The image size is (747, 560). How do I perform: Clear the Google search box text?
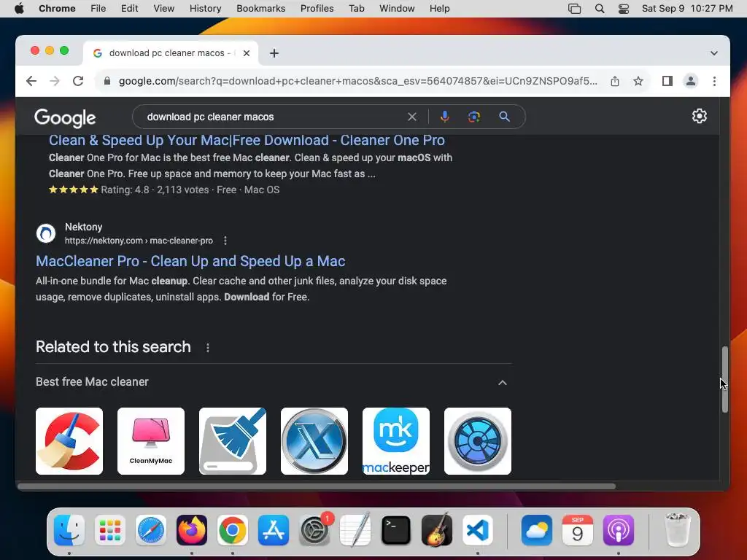412,117
